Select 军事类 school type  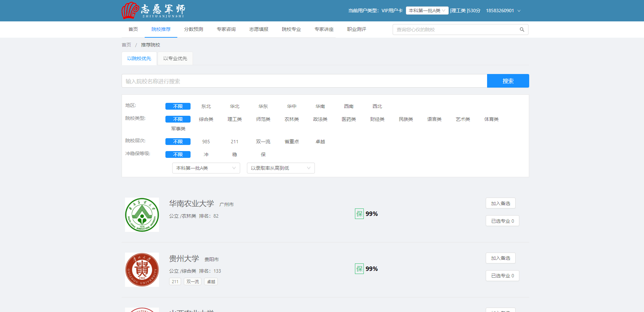pos(178,129)
